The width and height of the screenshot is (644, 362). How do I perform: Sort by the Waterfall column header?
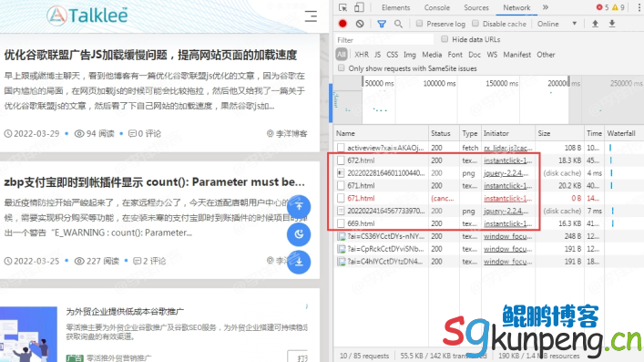(624, 133)
